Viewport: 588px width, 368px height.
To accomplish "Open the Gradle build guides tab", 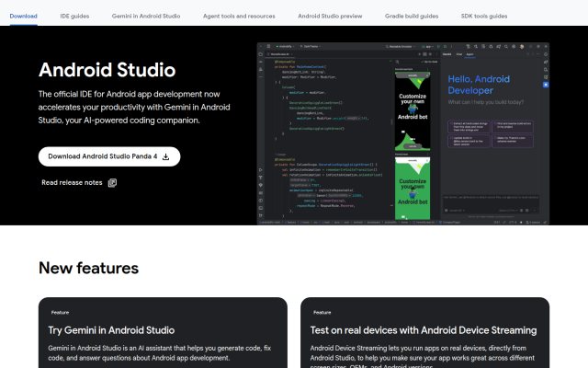I will [x=412, y=17].
